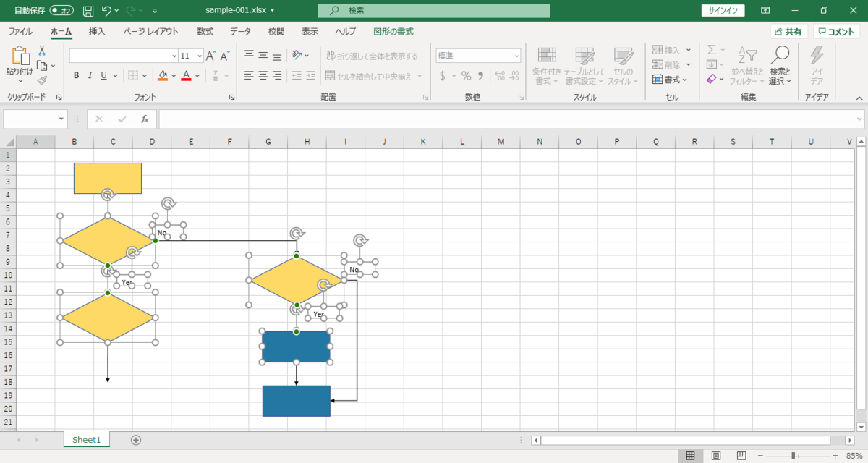This screenshot has width=868, height=463.
Task: Click the AutoSum (Σ) icon
Action: tap(712, 49)
